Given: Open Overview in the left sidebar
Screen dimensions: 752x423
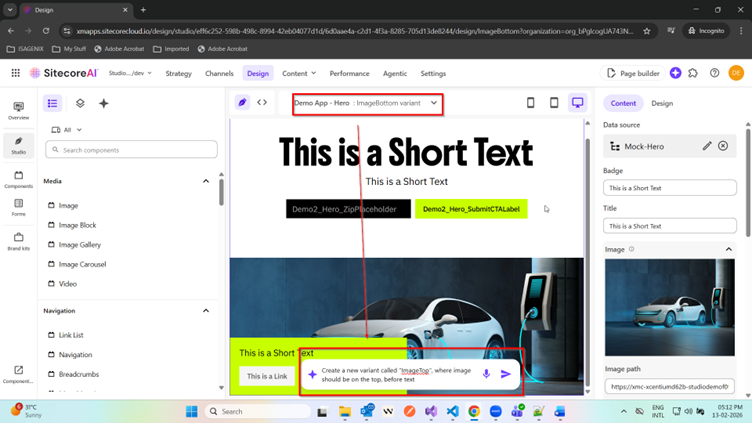Looking at the screenshot, I should (18, 110).
